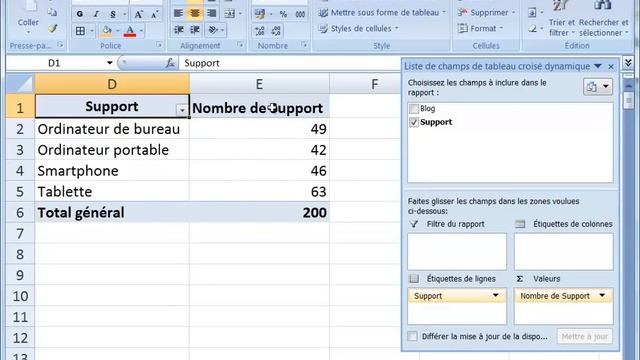Apply percent style format
The width and height of the screenshot is (640, 360).
pyautogui.click(x=283, y=14)
